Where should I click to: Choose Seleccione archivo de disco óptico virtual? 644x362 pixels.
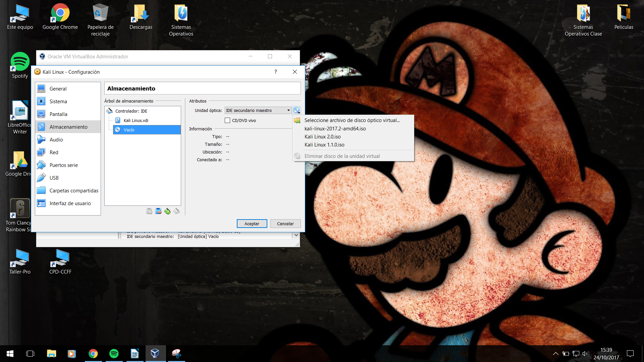(x=352, y=120)
